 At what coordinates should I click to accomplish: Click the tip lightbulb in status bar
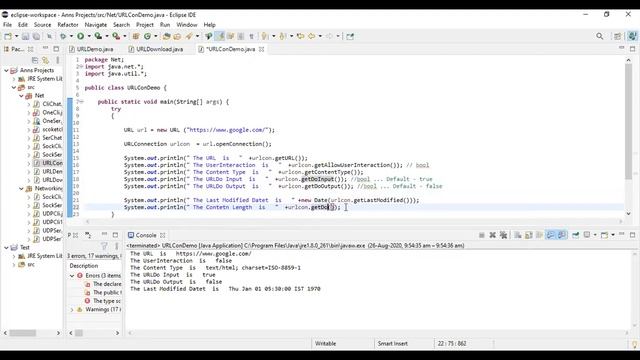pos(634,344)
